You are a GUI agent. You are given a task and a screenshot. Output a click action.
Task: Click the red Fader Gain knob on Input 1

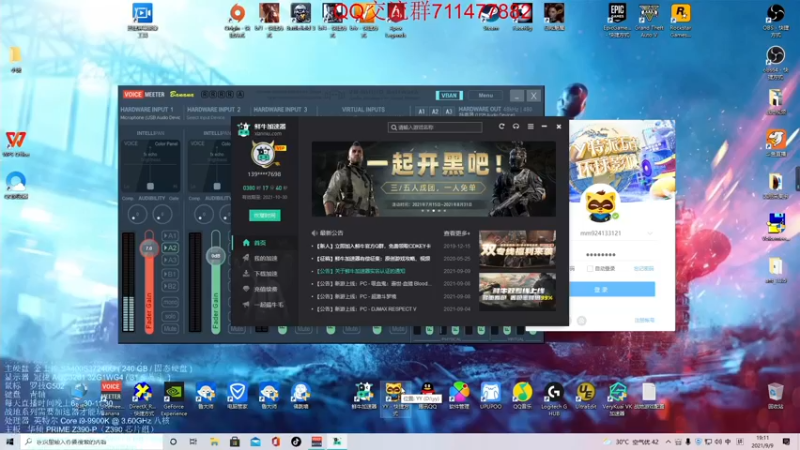pyautogui.click(x=149, y=248)
